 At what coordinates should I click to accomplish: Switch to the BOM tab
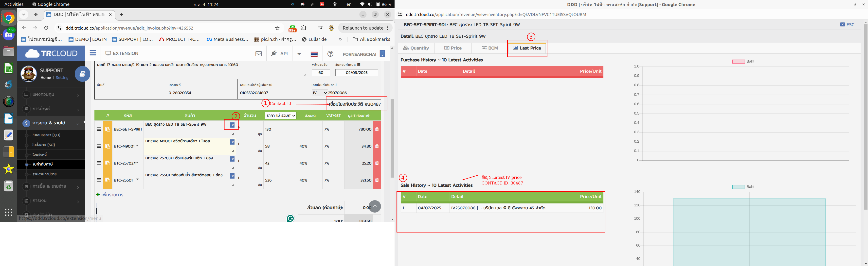[489, 48]
